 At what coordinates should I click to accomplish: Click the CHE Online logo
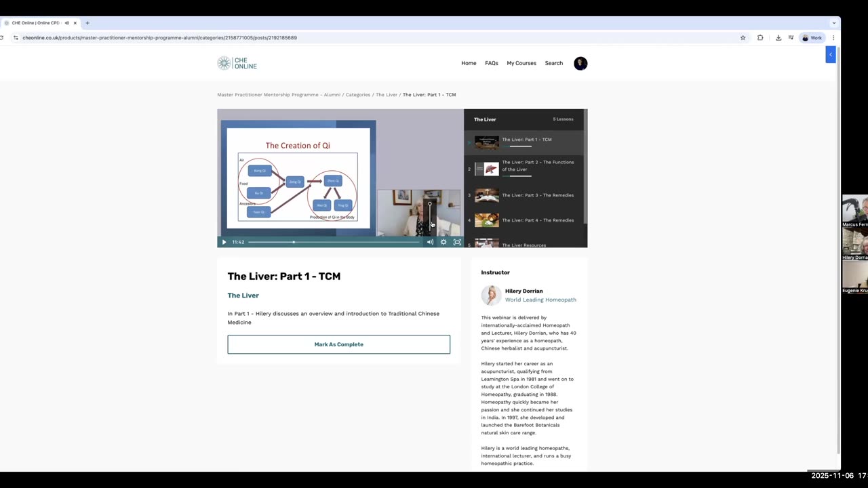pyautogui.click(x=237, y=63)
